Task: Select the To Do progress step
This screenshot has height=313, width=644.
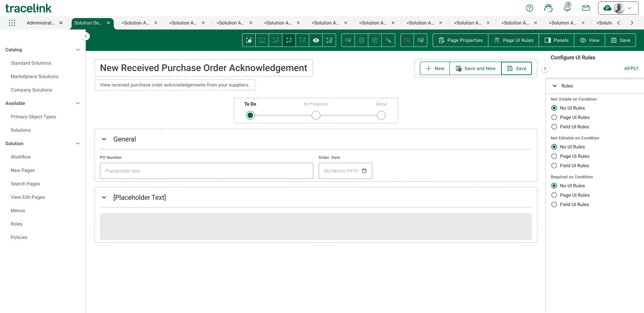Action: tap(250, 115)
